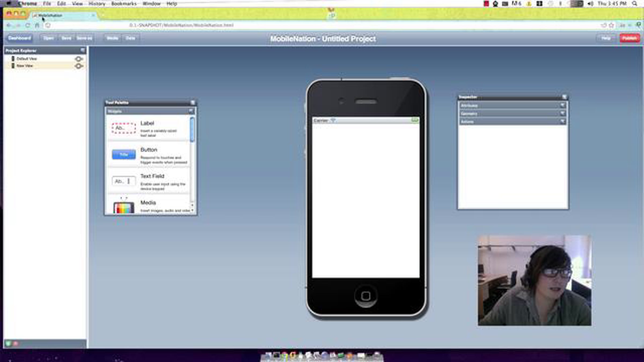Expand the Geometry section arrow
Screen dimensions: 644x362
tap(562, 113)
